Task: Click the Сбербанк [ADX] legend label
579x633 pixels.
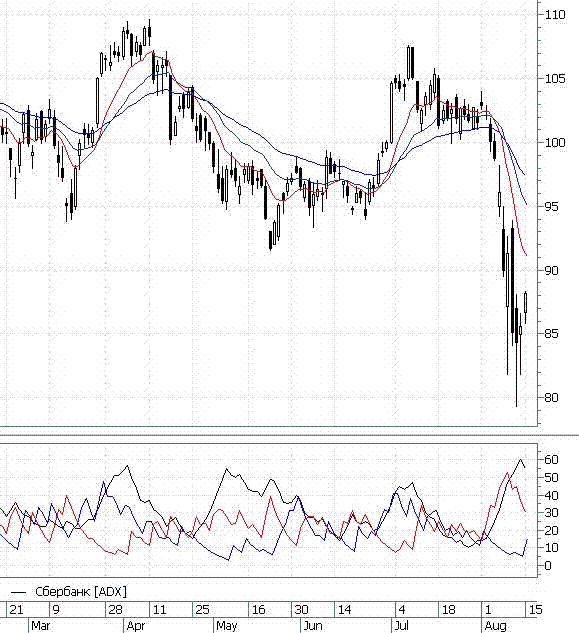Action: point(81,592)
